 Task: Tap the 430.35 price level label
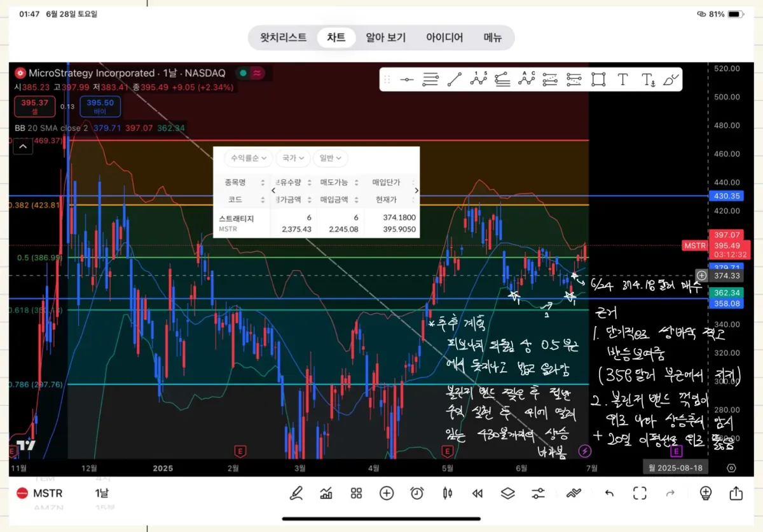(x=727, y=196)
